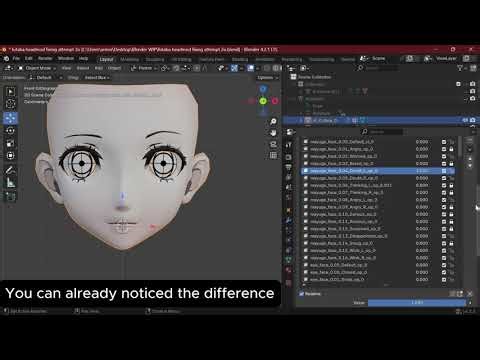Open the Window menu

click(66, 59)
